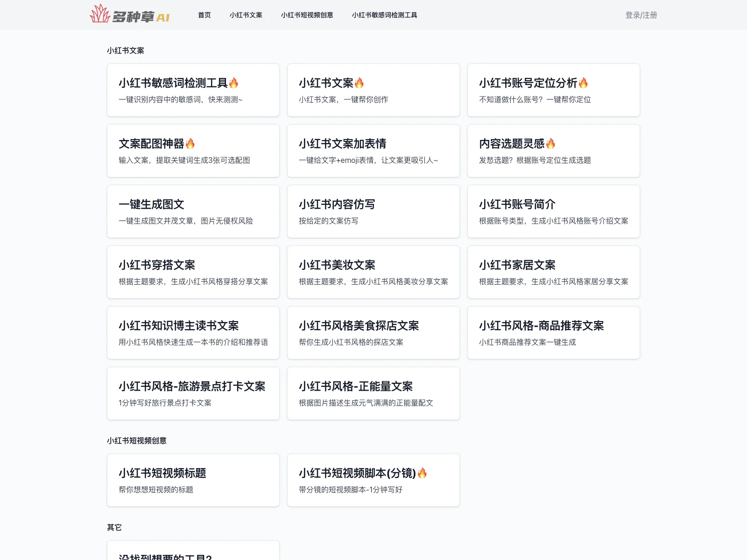Screen dimensions: 747x560
Task: Click flame icon on 小红书账号定位分析 card
Action: coord(583,83)
